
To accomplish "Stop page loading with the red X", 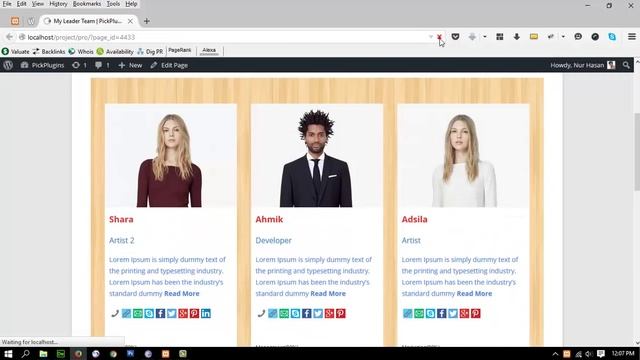I will pyautogui.click(x=439, y=37).
